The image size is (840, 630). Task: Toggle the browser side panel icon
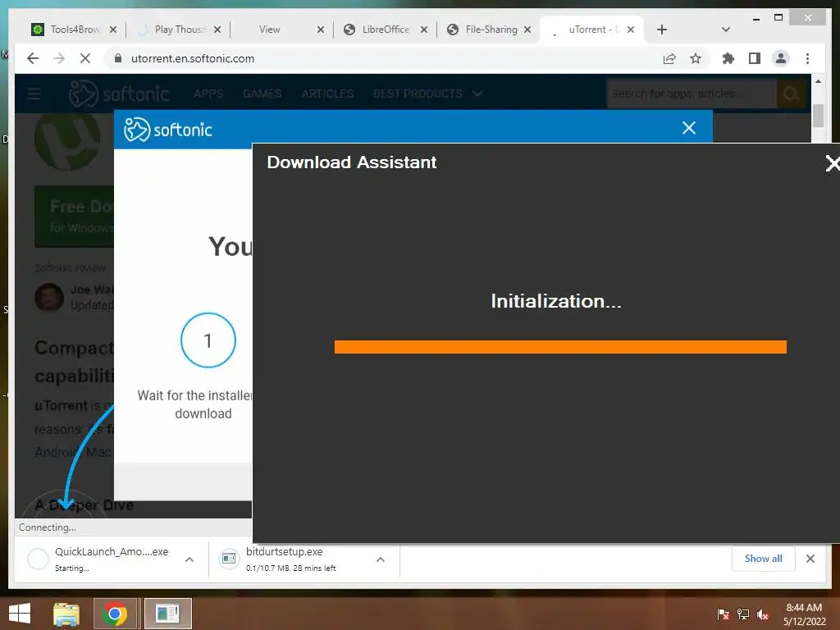(x=755, y=58)
